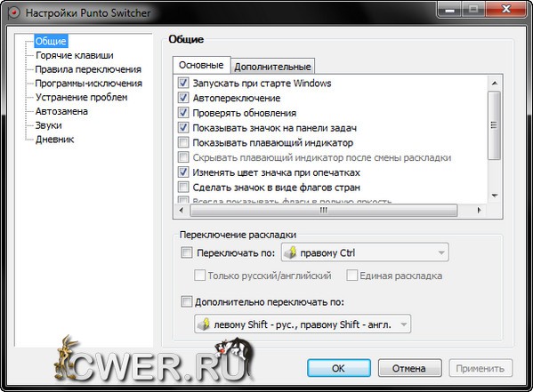The image size is (533, 392).
Task: Open the 'левому Shift - рус.' dropdown arrow
Action: tap(403, 324)
